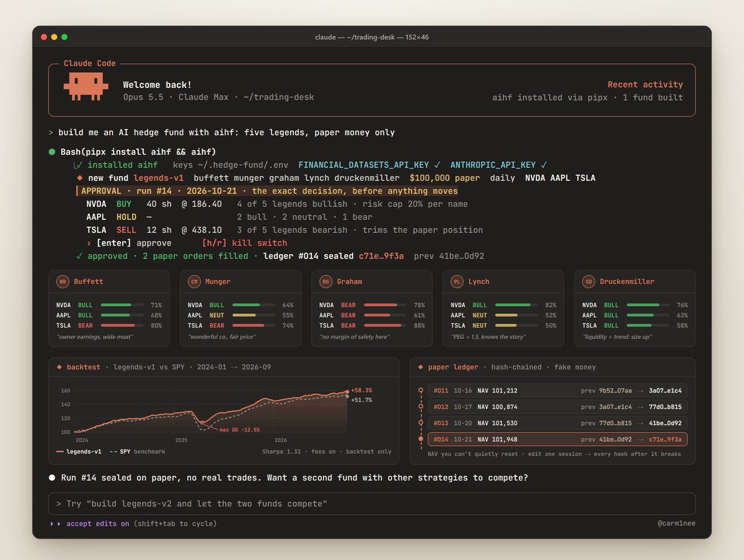
Task: Click the max DD circle marker on chart
Action: (202, 422)
